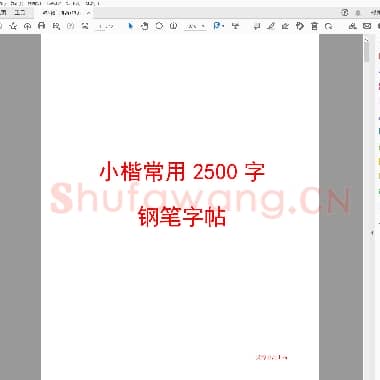This screenshot has height=380, width=380.
Task: Click the red date text at page bottom
Action: tap(272, 357)
